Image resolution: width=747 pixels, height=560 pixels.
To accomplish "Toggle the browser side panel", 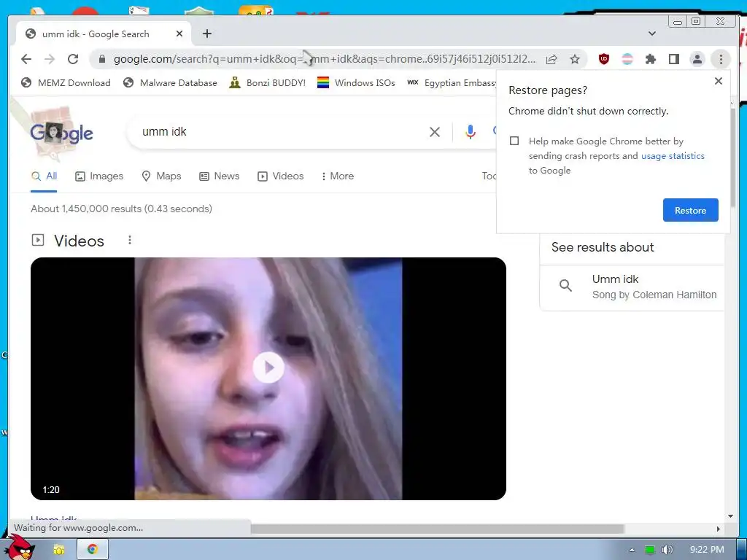I will tap(673, 59).
